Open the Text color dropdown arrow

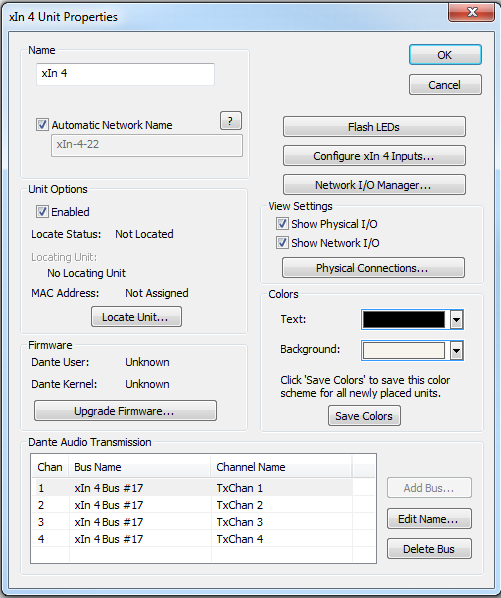coord(456,320)
